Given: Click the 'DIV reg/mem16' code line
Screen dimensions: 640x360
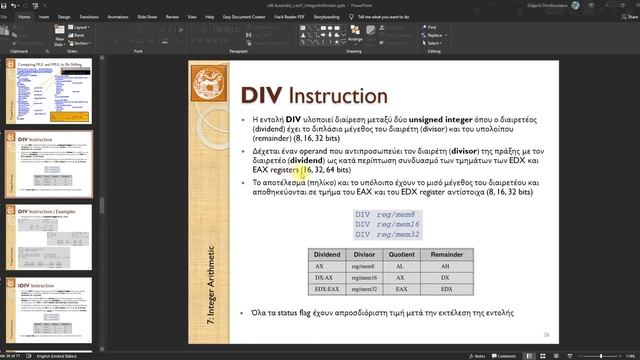Looking at the screenshot, I should coord(387,224).
